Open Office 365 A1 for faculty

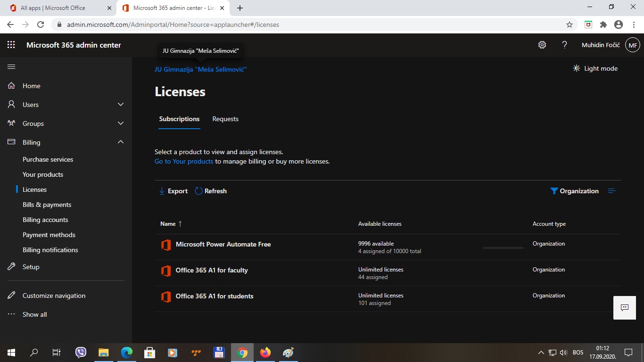click(212, 270)
